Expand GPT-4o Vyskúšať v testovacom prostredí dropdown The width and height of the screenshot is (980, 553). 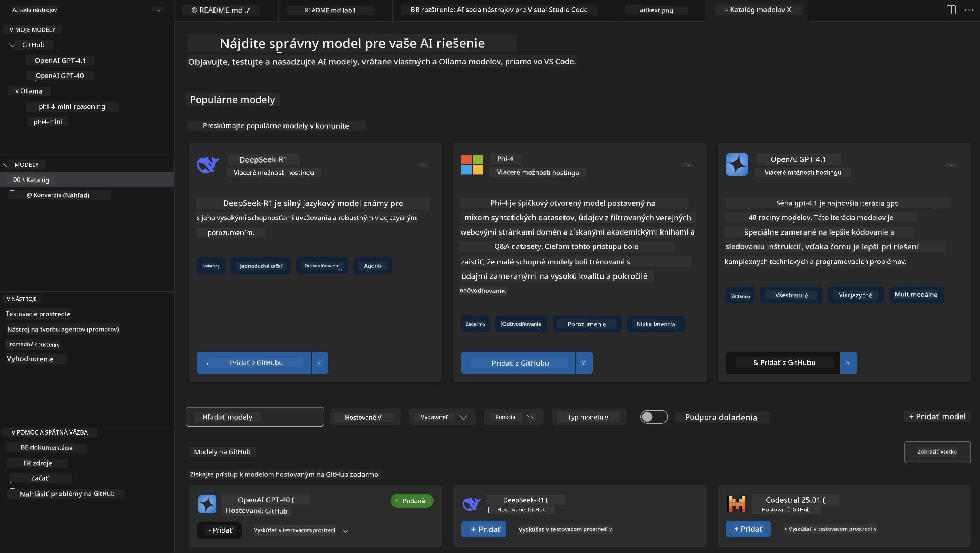coord(345,531)
